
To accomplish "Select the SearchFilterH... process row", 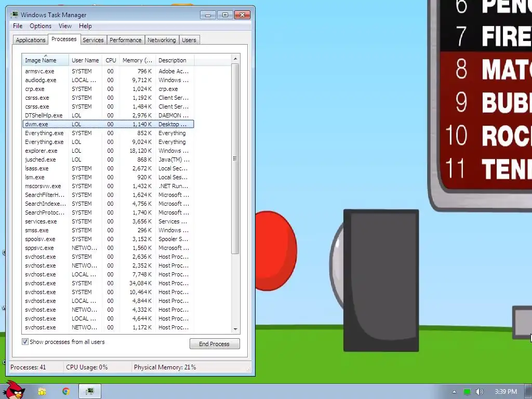I will coord(108,195).
